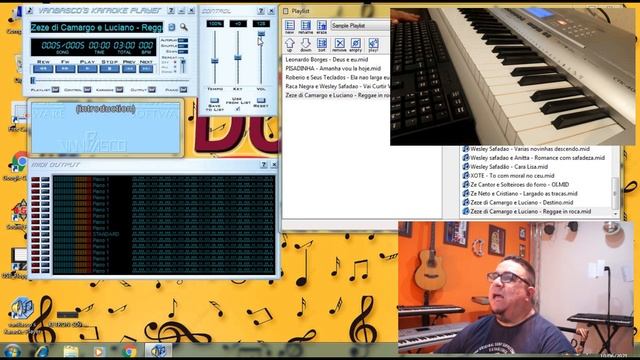Click the Empty playlist icon
The height and width of the screenshot is (360, 640).
[x=356, y=45]
